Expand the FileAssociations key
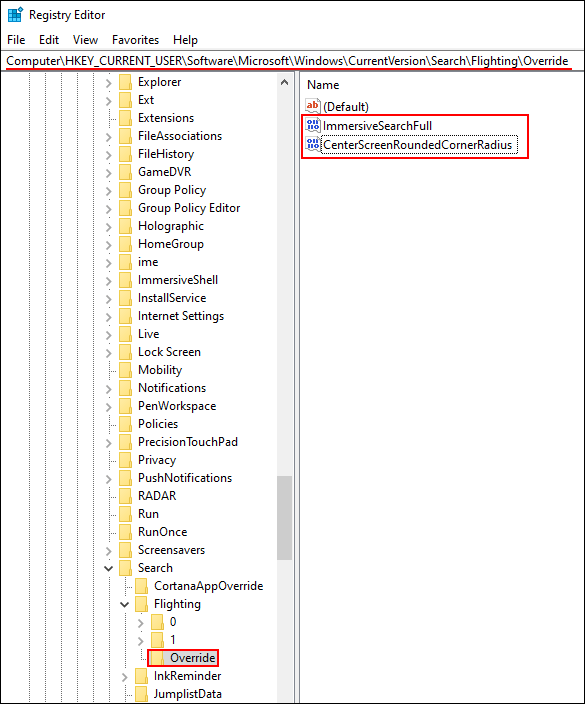 (108, 136)
